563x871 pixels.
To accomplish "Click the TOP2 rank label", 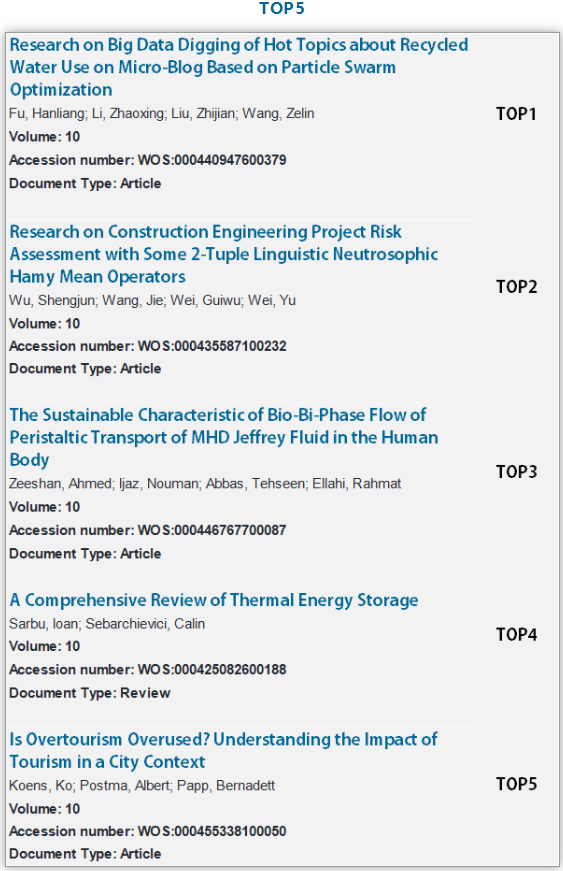I will 516,287.
